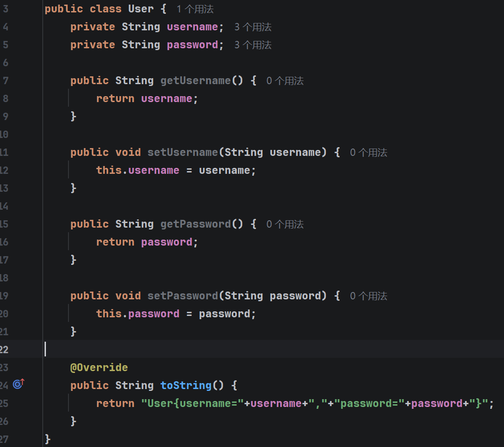Click the getPassword method name

coord(195,224)
